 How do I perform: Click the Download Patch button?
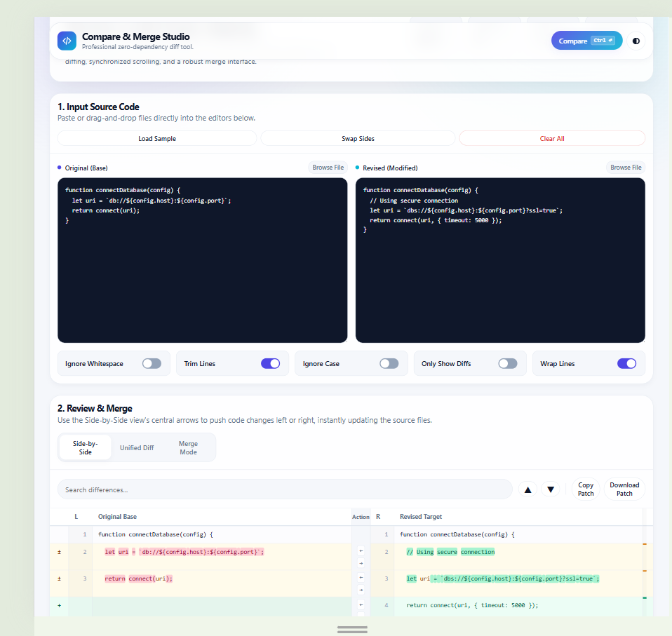pyautogui.click(x=624, y=489)
